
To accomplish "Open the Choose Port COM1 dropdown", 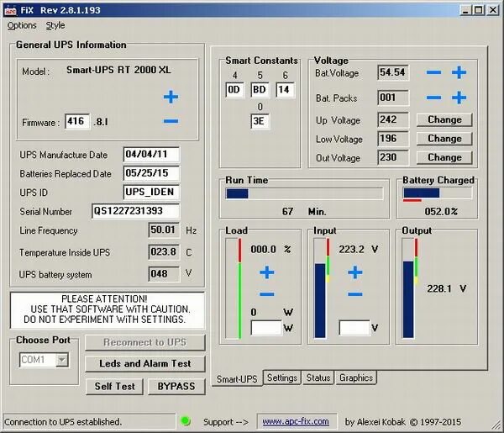I will (62, 359).
